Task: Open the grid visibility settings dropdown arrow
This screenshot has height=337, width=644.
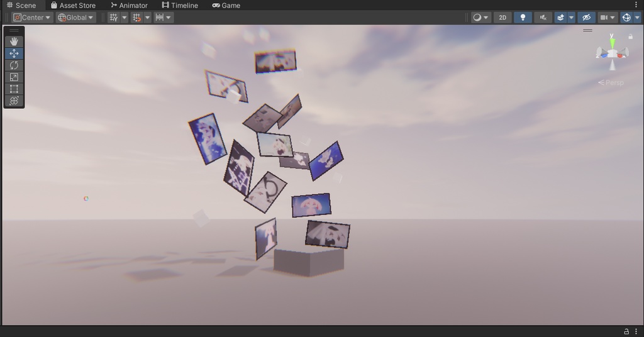Action: pyautogui.click(x=125, y=17)
